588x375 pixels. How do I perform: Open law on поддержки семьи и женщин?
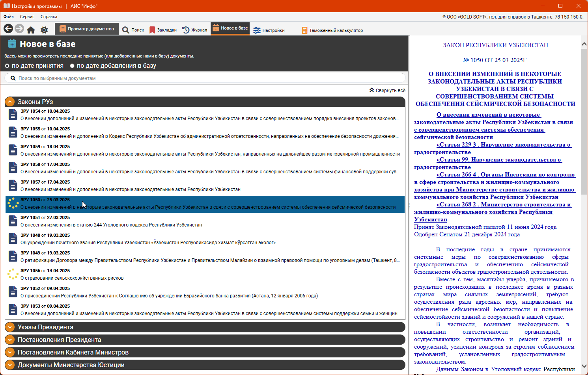(x=209, y=314)
